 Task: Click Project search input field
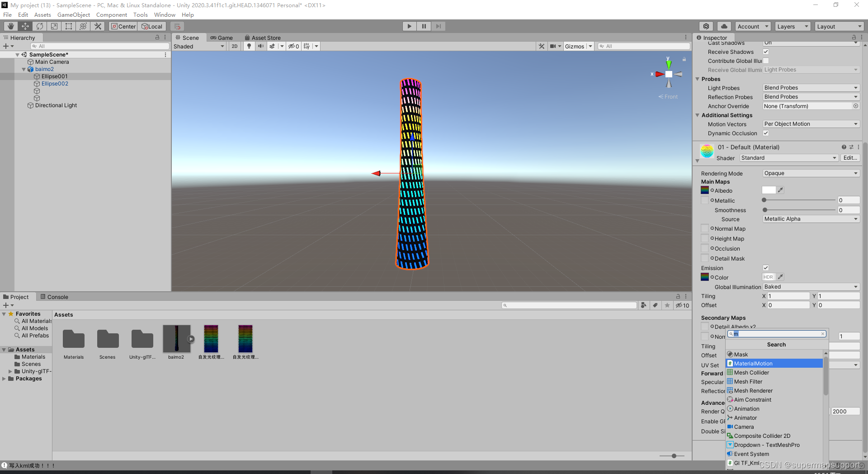tap(569, 305)
